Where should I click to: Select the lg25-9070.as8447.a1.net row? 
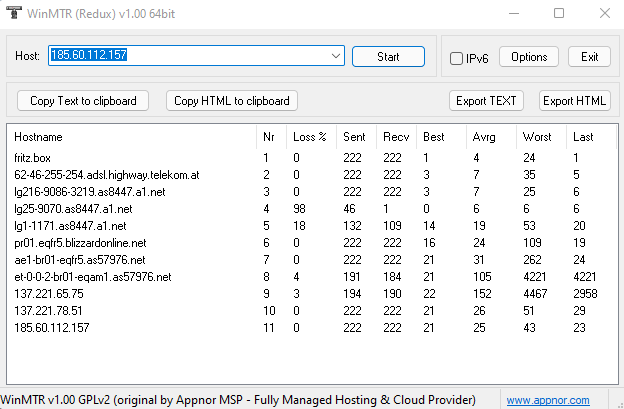[312, 209]
